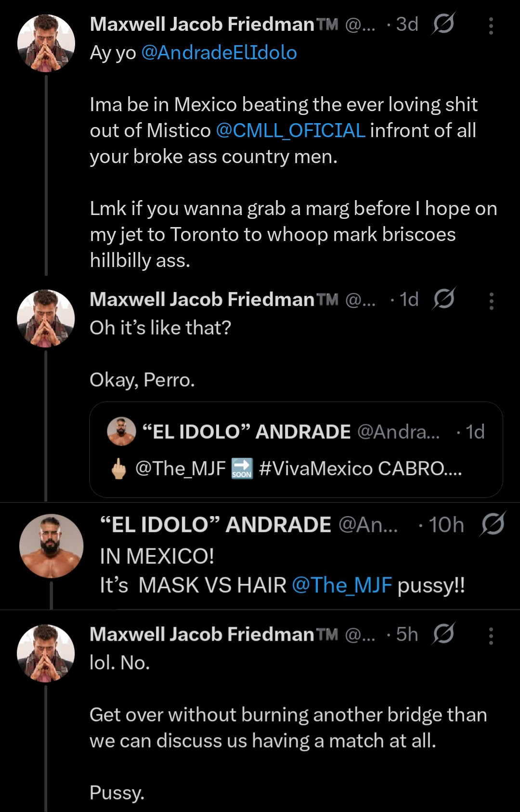The height and width of the screenshot is (812, 520).
Task: Tap the Maxwell Jacob Friedman name on 3d post
Action: [202, 24]
